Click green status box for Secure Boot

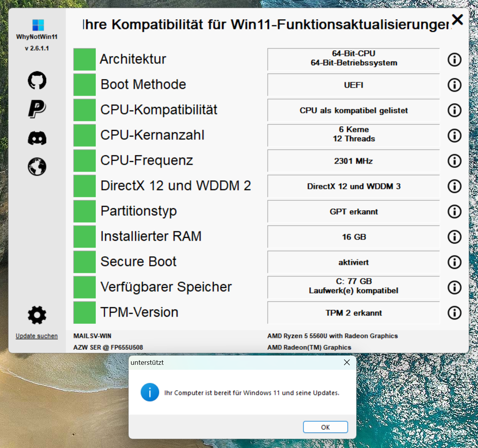[84, 262]
